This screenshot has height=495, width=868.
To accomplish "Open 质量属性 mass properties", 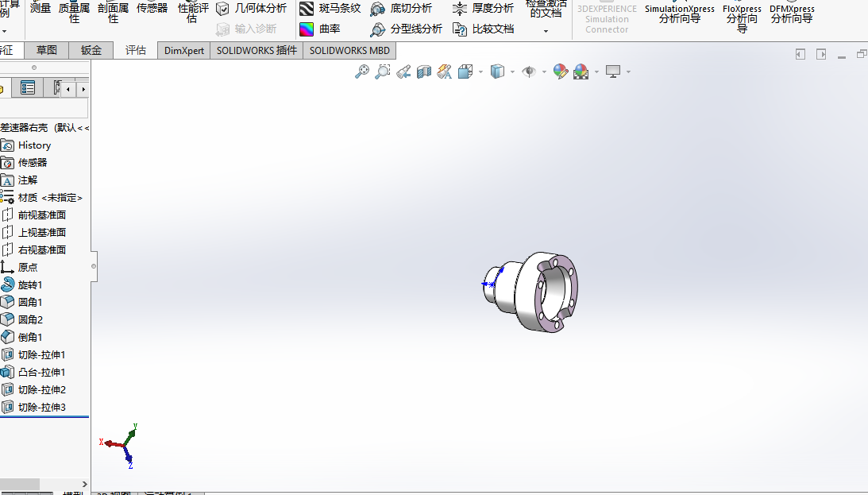I will point(74,14).
